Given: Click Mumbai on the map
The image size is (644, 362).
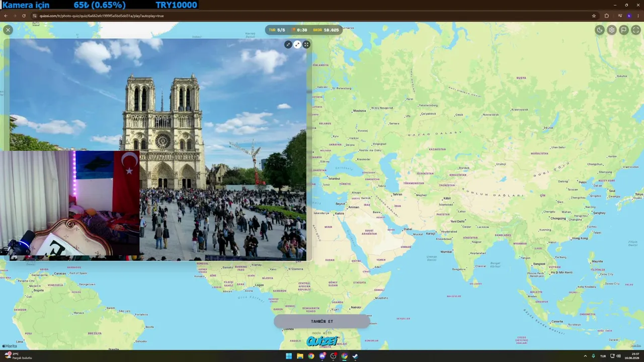Looking at the screenshot, I should pyautogui.click(x=446, y=251).
